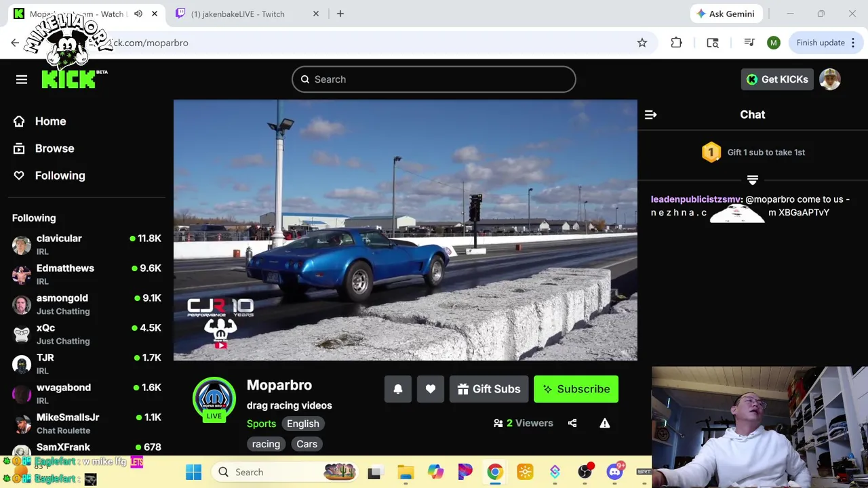Share the stream via share icon
Viewport: 868px width, 488px height.
572,423
